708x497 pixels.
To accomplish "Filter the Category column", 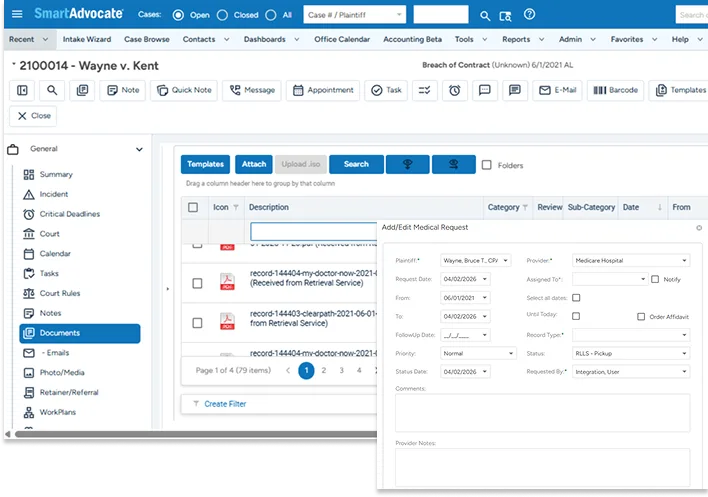I will (x=525, y=207).
